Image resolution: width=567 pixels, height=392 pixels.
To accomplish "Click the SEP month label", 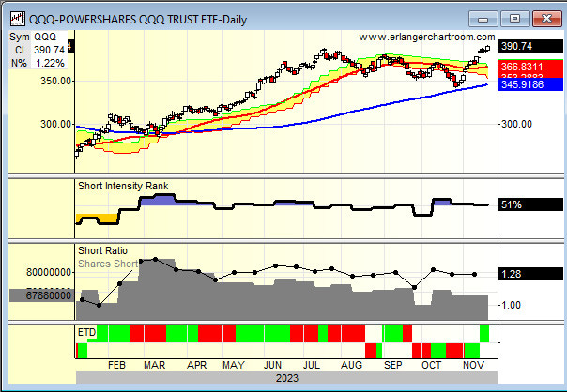I will tap(392, 365).
